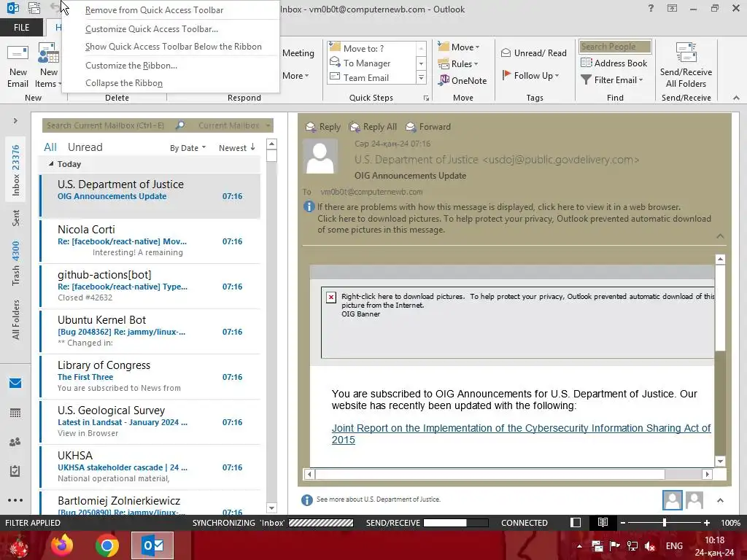Viewport: 747px width, 560px height.
Task: Collapse the Today group
Action: [51, 164]
